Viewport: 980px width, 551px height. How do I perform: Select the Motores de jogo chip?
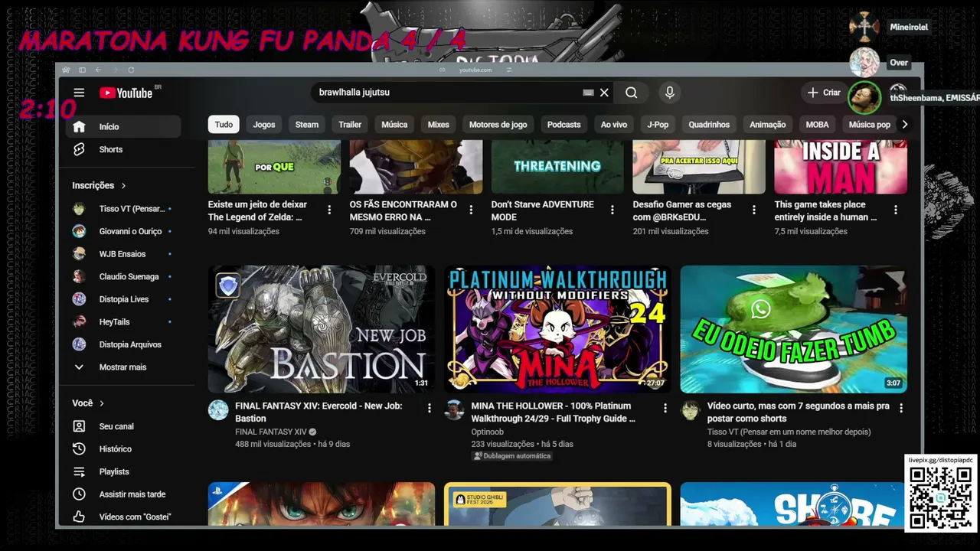(498, 124)
